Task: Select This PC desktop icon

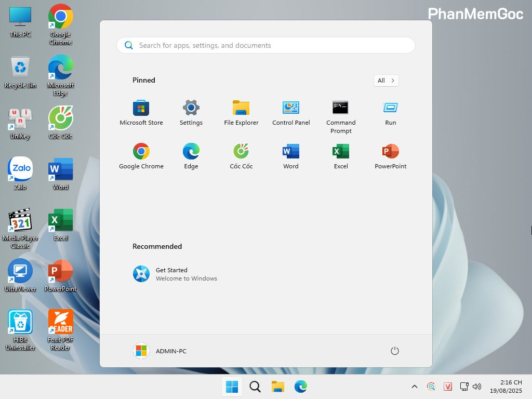Action: pos(20,22)
